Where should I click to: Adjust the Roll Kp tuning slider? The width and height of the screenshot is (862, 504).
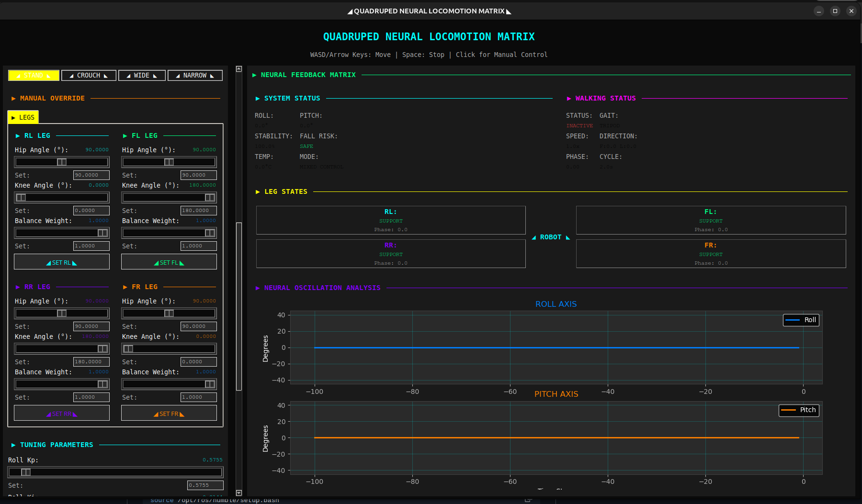tap(115, 472)
